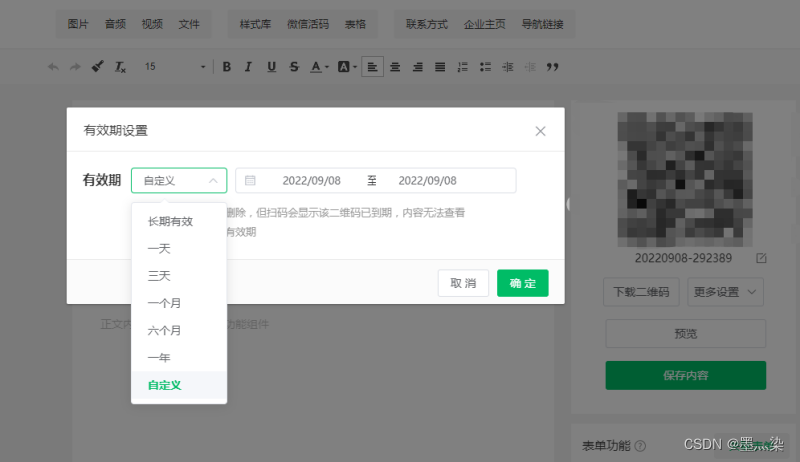Insert a numbered list
This screenshot has width=800, height=462.
(462, 67)
